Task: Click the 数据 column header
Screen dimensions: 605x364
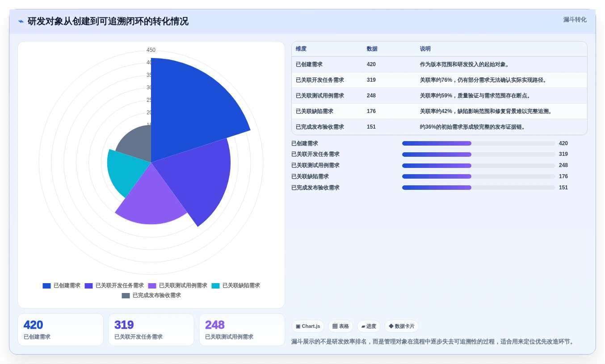Action: (372, 49)
